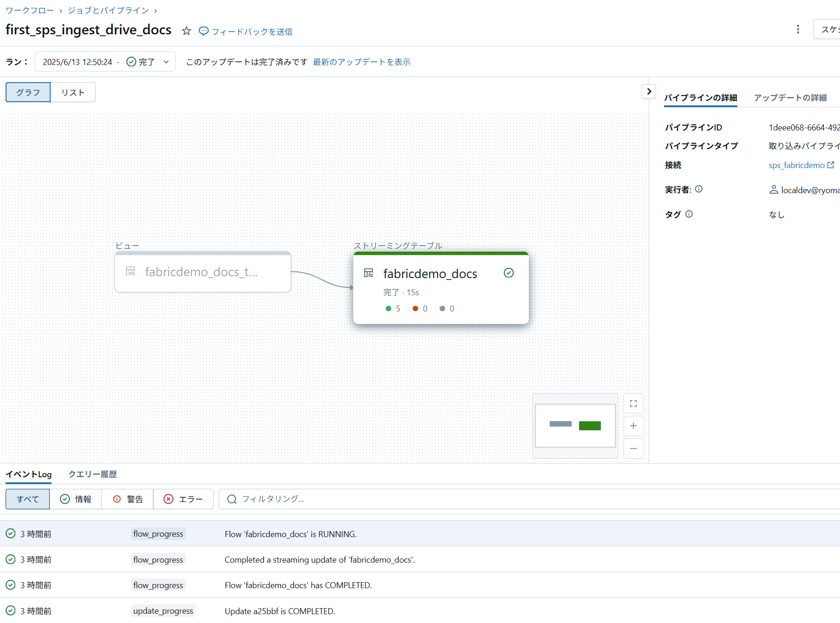The image size is (840, 623).
Task: Open event "Flow 'fabricdemo_docs' is RUNNING."
Action: pos(291,534)
